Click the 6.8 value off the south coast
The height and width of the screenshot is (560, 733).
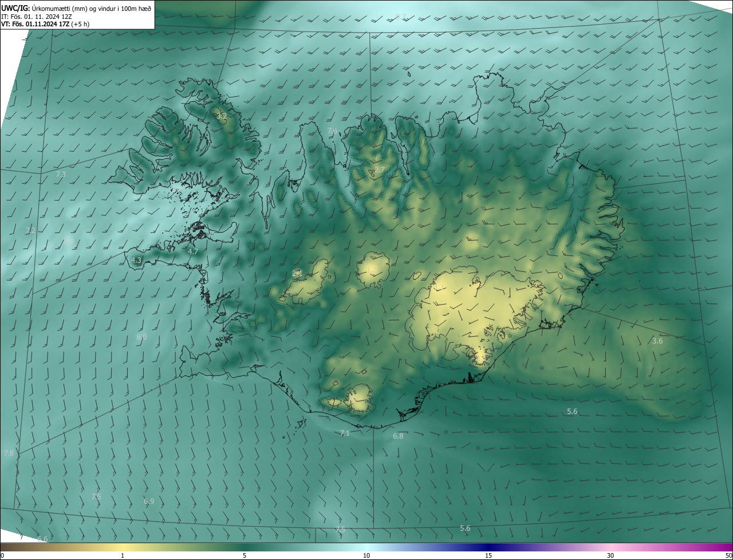398,436
